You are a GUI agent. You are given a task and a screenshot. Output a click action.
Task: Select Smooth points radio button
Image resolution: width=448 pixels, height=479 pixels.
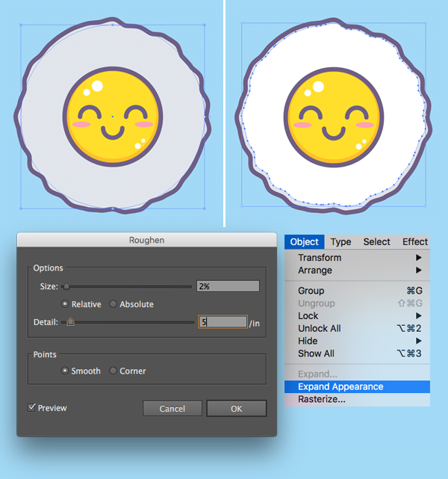coord(66,371)
